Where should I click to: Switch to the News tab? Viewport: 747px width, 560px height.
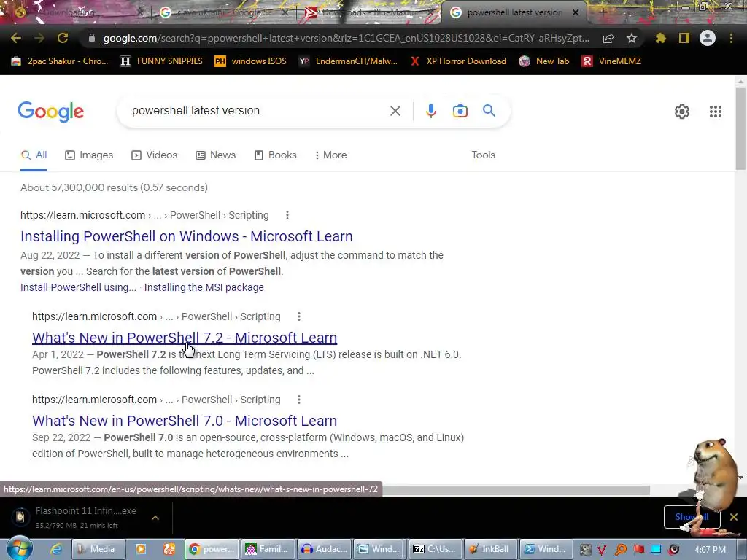(x=215, y=155)
